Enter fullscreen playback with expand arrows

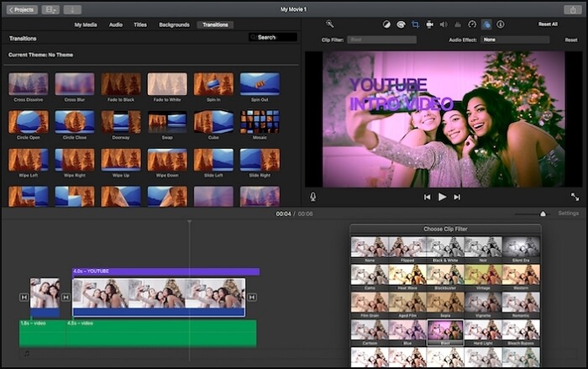575,197
